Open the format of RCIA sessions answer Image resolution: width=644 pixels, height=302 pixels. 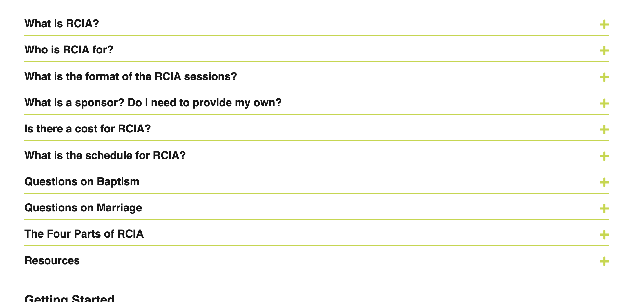point(131,76)
